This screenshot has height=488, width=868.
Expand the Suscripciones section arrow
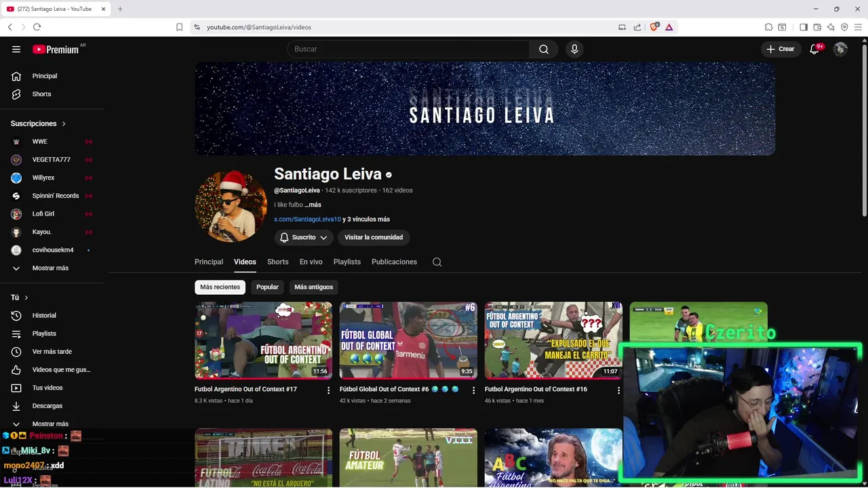(x=64, y=124)
